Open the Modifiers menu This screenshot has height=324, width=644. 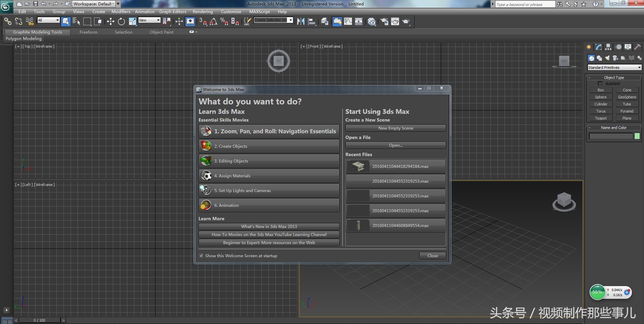pos(121,12)
